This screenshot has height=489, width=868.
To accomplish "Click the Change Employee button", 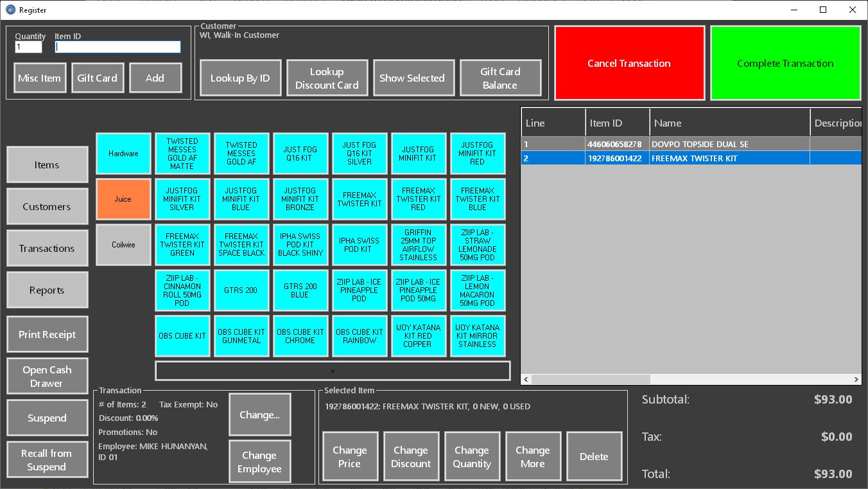I will pos(260,461).
